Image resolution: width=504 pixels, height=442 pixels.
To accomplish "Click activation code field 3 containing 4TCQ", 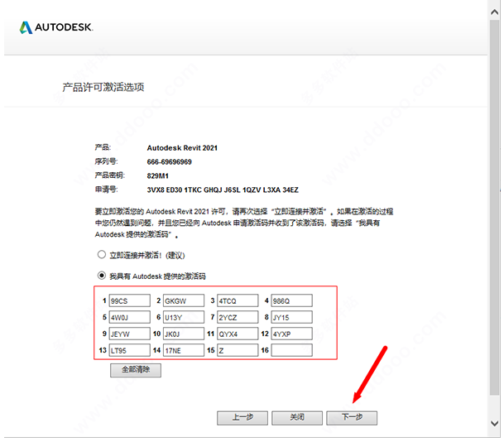I will pyautogui.click(x=238, y=300).
